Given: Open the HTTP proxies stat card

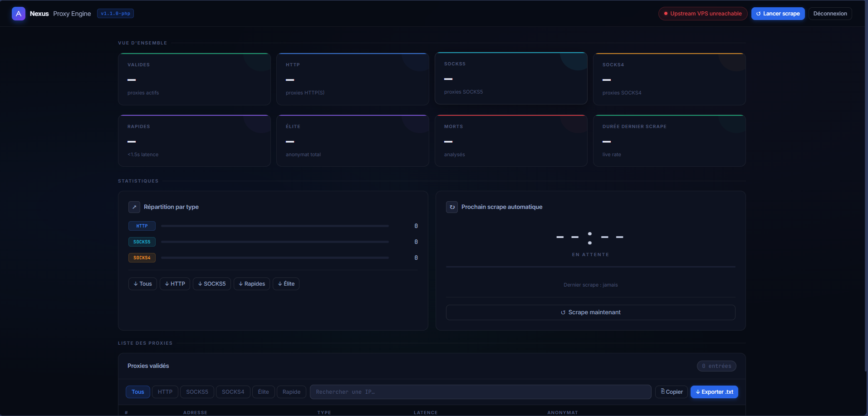Looking at the screenshot, I should 353,79.
